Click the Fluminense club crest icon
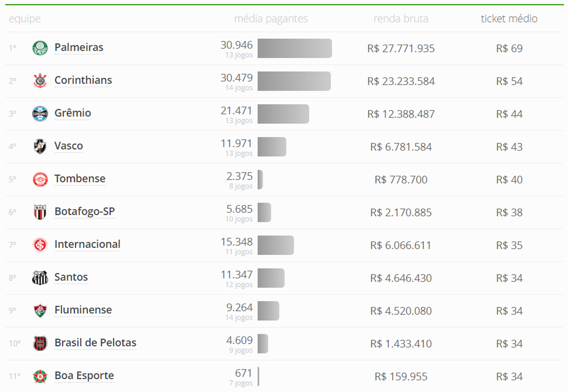The image size is (568, 392). 40,311
